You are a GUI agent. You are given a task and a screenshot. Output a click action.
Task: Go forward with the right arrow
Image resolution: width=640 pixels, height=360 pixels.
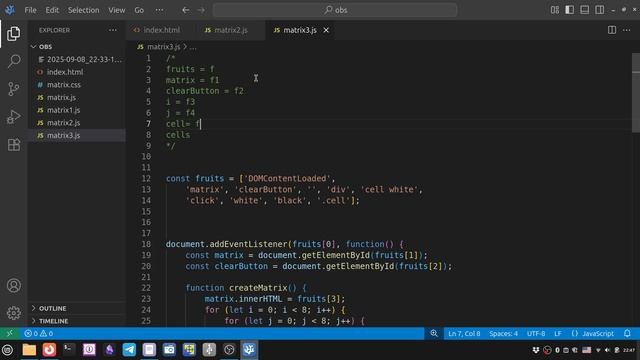(x=201, y=10)
